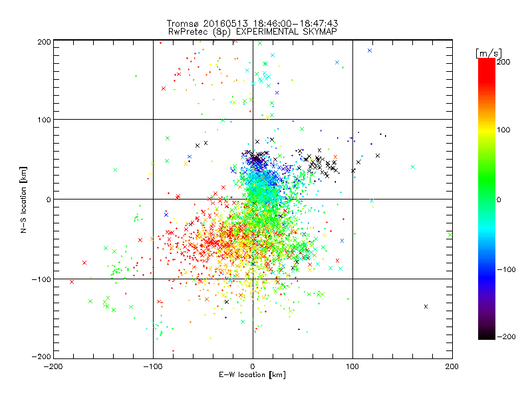Click the y-axis '-200' tick label
The image size is (532, 399).
tap(41, 356)
